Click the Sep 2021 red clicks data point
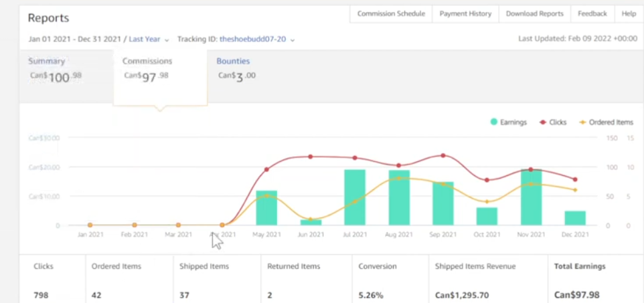The width and height of the screenshot is (644, 303). point(443,156)
